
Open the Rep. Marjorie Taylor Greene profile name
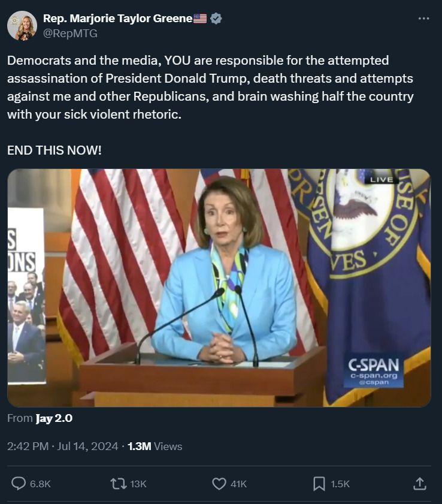coord(117,19)
